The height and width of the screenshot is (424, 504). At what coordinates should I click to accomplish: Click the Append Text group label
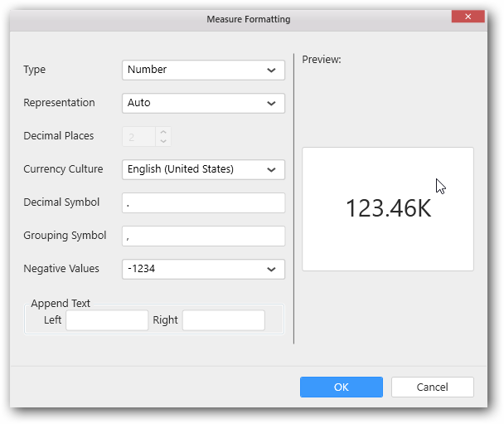point(61,304)
